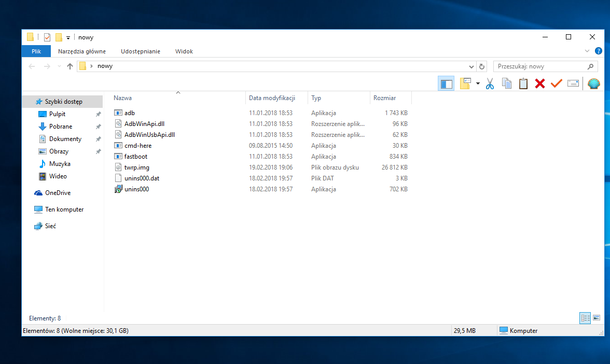Open the Plik menu
Screen dimensions: 610x364
click(x=36, y=51)
